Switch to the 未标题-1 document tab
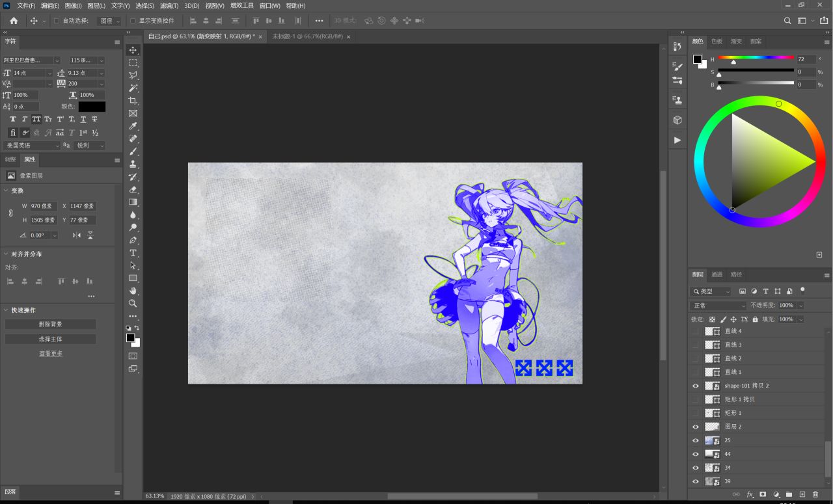This screenshot has width=833, height=504. (307, 36)
